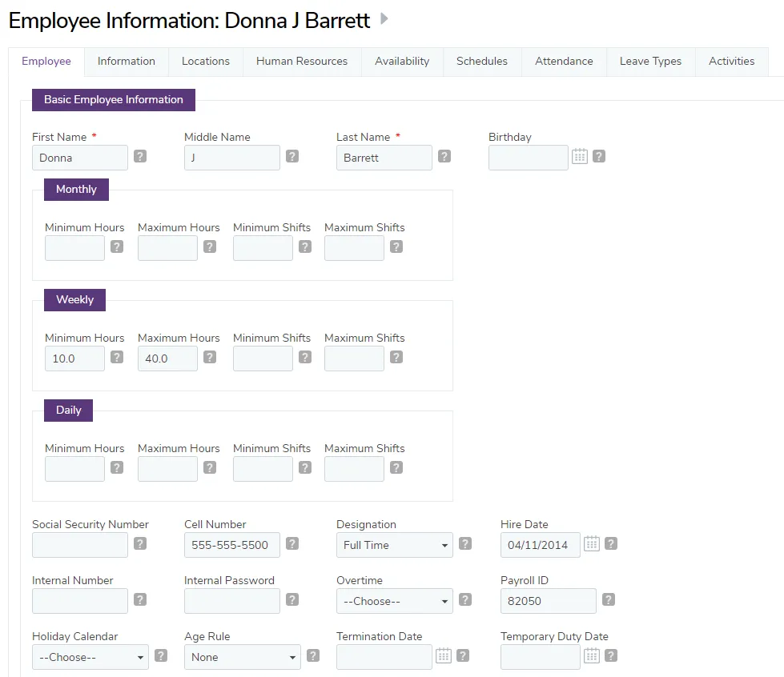Screen dimensions: 784x677
Task: Open the Human Resources tab
Action: coord(302,62)
